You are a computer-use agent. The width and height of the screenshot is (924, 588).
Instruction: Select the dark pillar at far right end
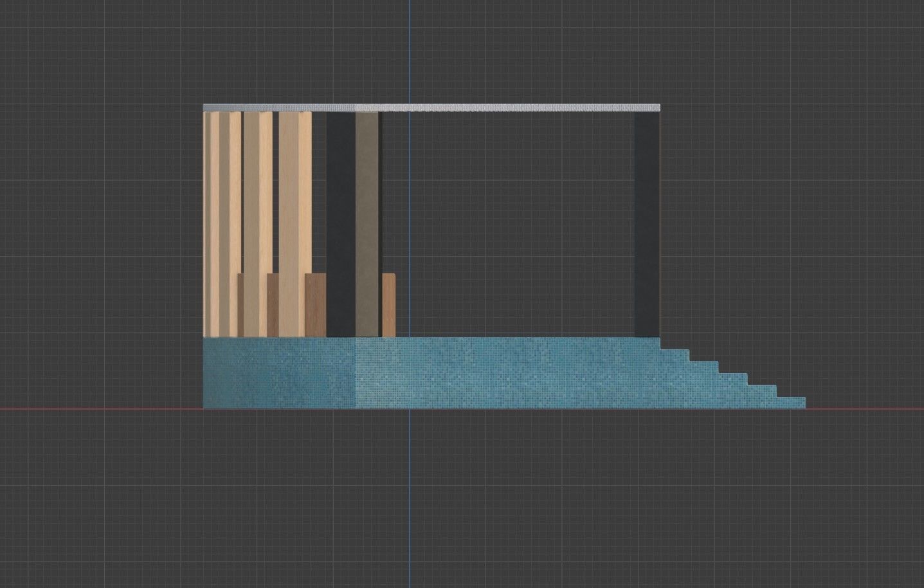647,223
